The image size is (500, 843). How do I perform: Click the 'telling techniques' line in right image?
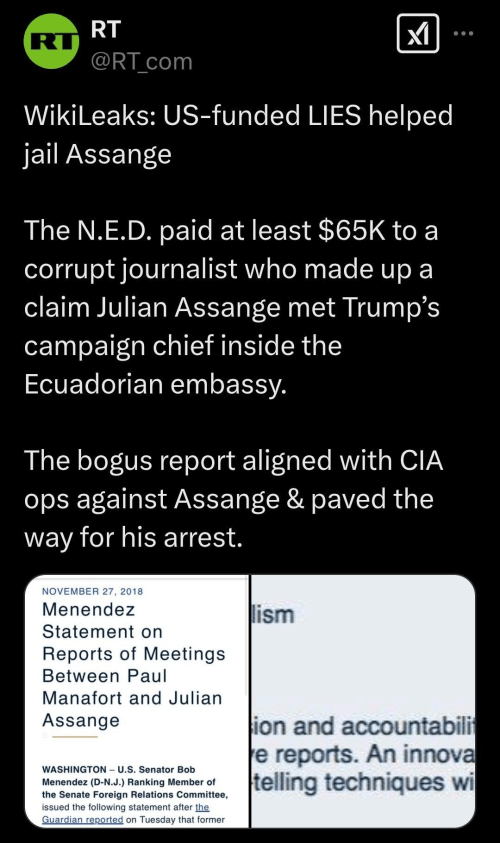(x=363, y=782)
